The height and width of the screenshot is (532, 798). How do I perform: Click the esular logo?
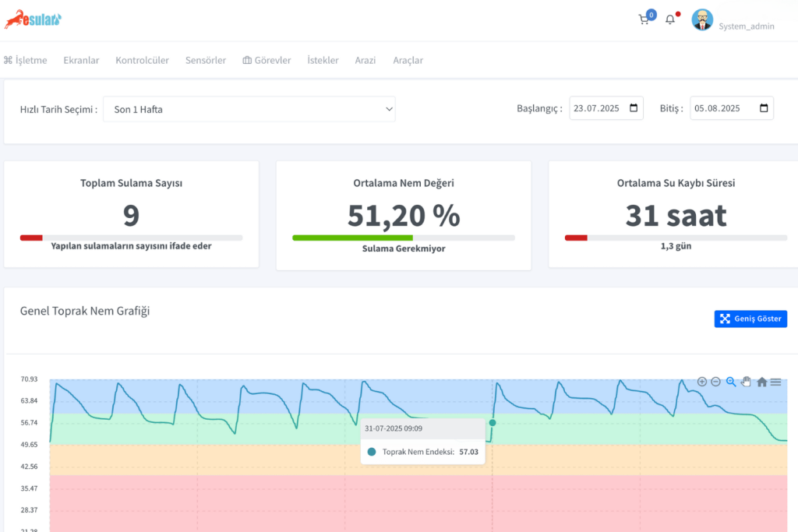pos(33,19)
